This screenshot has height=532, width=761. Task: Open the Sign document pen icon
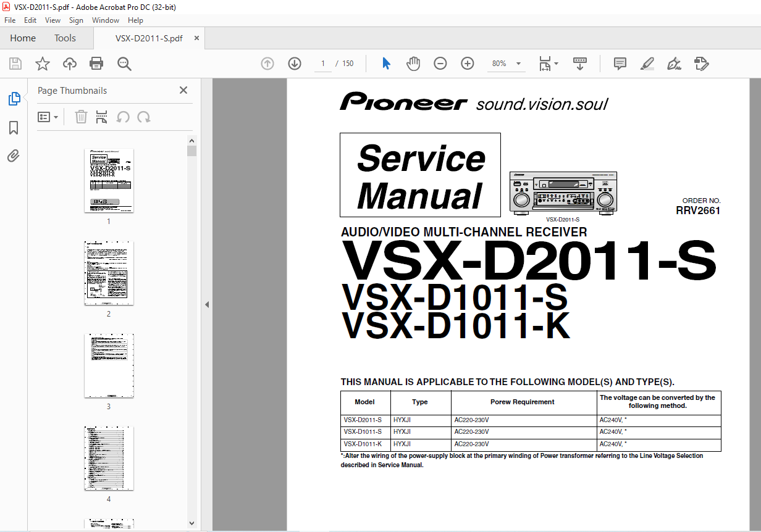[674, 64]
